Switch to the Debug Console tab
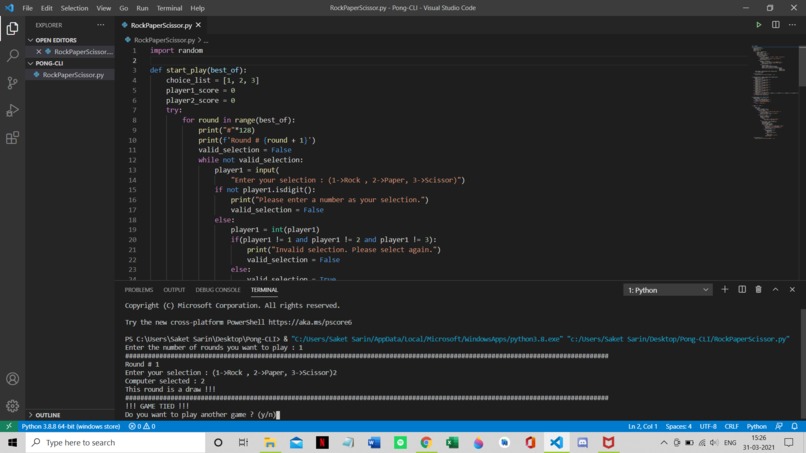The image size is (806, 453). pos(218,289)
